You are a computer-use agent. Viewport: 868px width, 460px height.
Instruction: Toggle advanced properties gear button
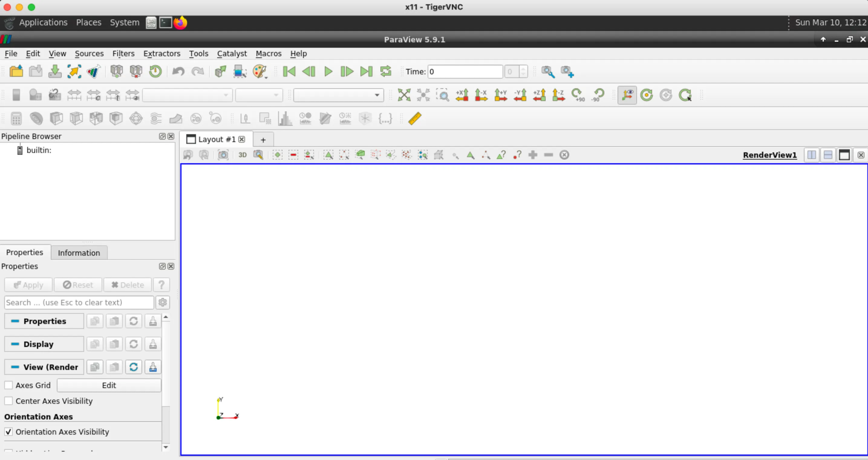pos(163,303)
